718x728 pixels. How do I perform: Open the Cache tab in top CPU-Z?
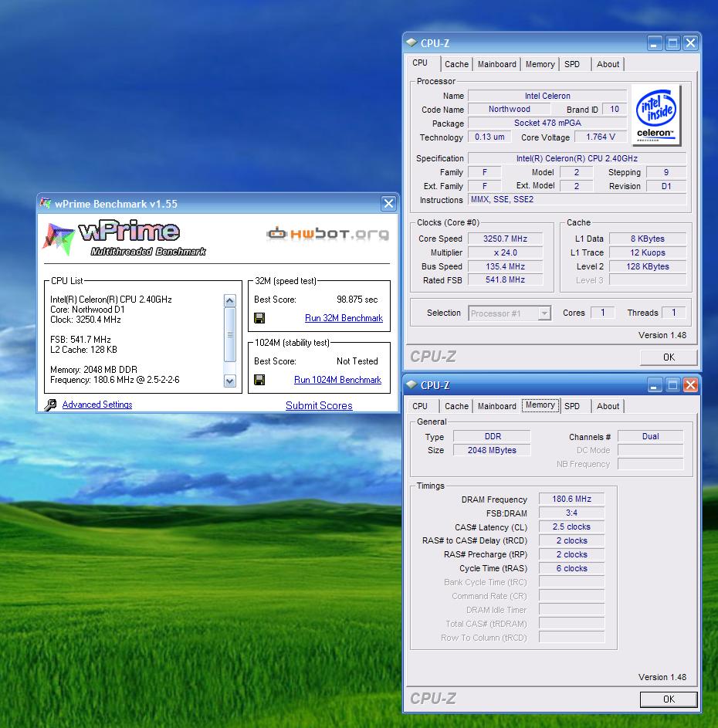point(456,64)
